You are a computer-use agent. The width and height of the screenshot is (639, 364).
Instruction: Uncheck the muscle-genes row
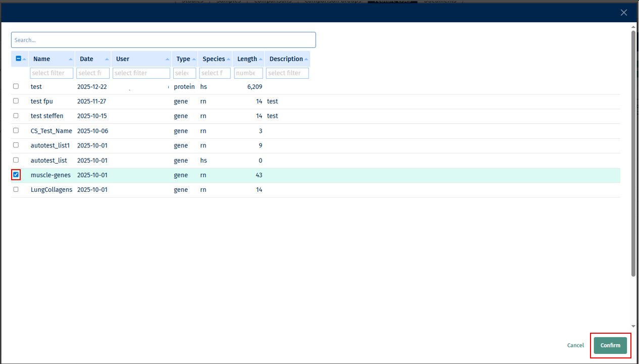click(x=16, y=175)
